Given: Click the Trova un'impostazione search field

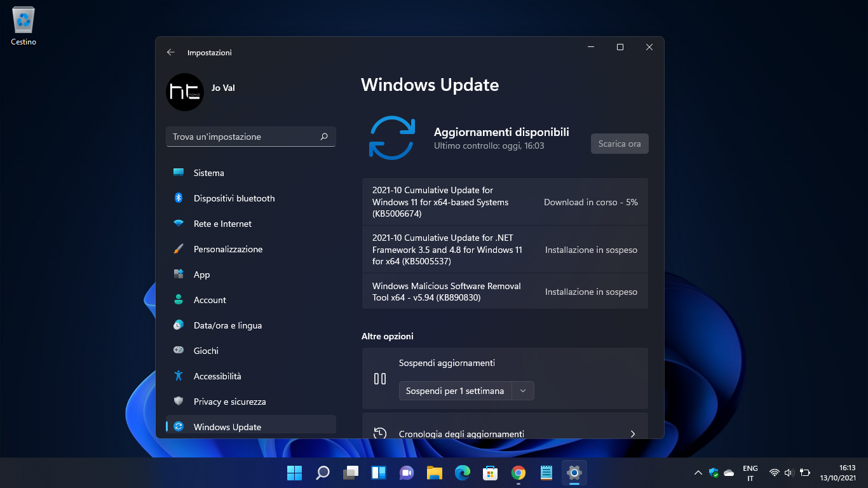Looking at the screenshot, I should coord(243,137).
